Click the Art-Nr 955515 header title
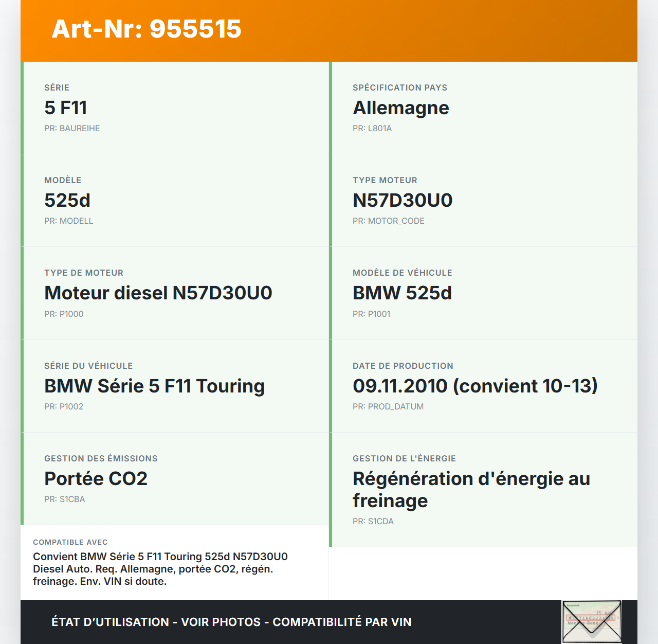 147,29
